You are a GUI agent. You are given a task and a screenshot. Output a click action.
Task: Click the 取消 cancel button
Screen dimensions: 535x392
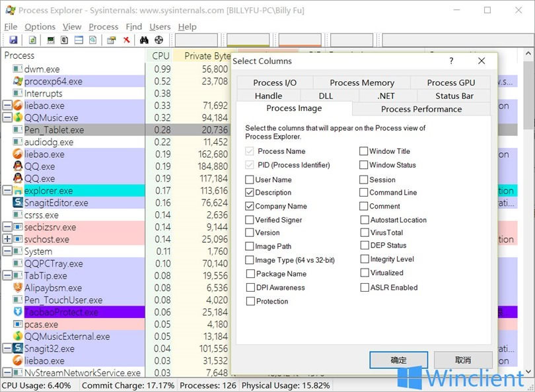pyautogui.click(x=463, y=360)
